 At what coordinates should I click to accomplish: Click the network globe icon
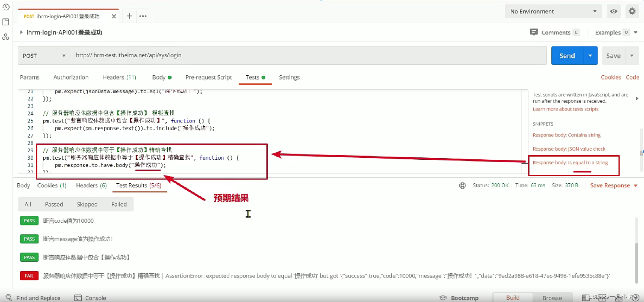coord(462,185)
